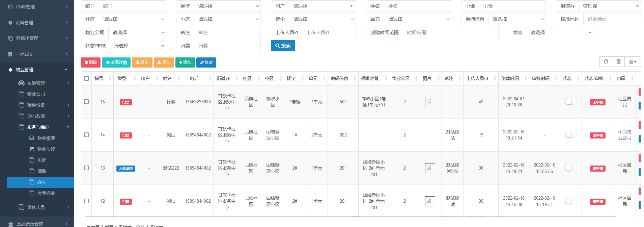Toggle the status switch for row 15

click(x=570, y=101)
